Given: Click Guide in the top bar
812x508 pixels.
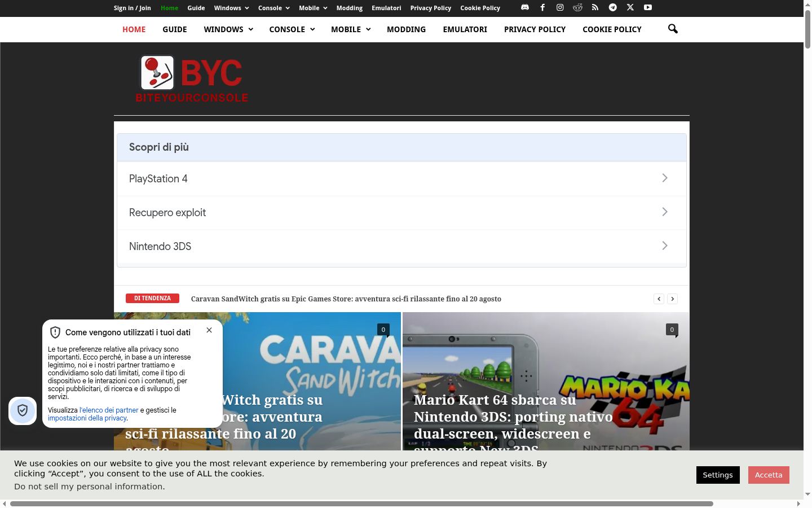Looking at the screenshot, I should coord(196,8).
